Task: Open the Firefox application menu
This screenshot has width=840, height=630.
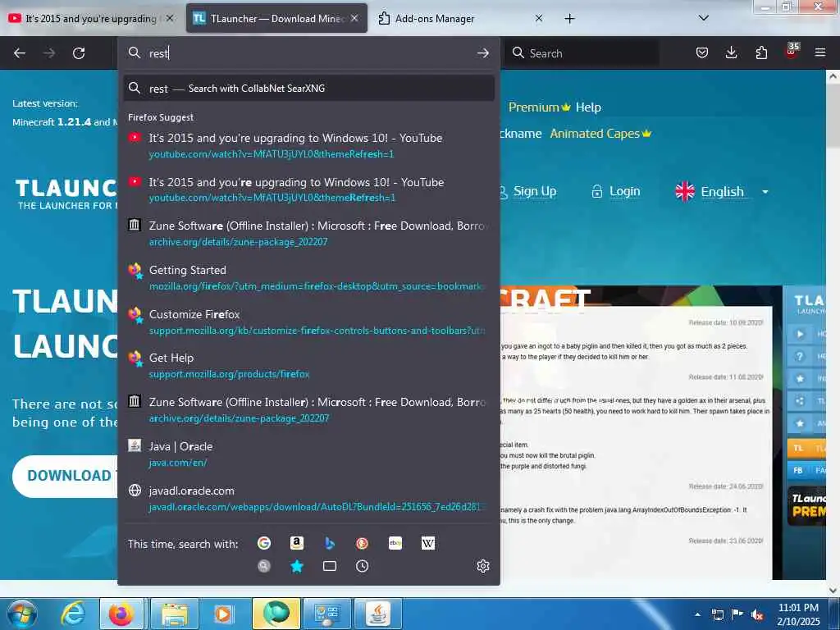Action: (820, 52)
